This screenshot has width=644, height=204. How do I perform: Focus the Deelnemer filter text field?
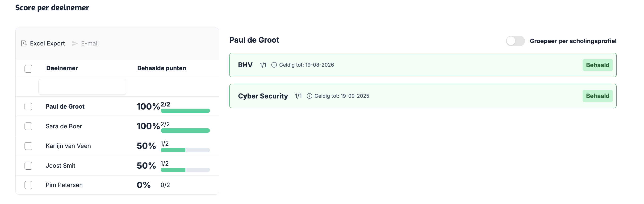pos(82,87)
